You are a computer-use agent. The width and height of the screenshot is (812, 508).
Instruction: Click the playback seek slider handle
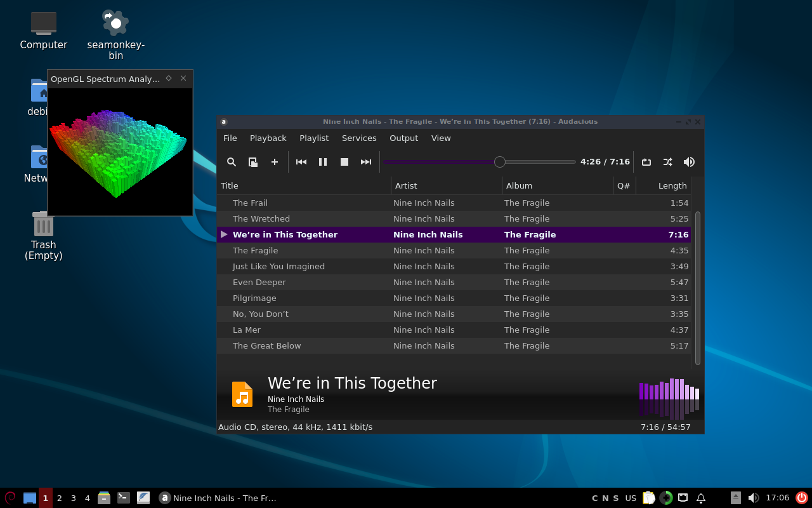[x=500, y=162]
